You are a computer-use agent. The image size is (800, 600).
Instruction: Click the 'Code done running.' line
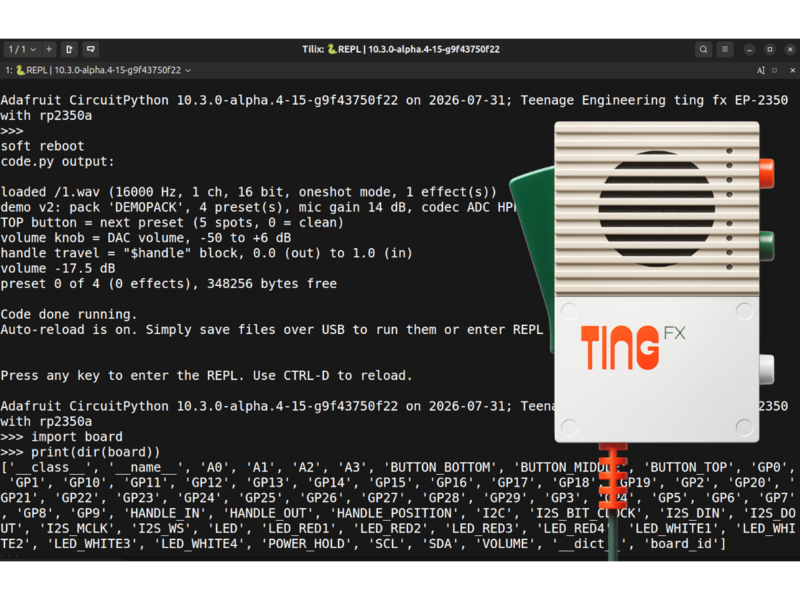(x=68, y=314)
